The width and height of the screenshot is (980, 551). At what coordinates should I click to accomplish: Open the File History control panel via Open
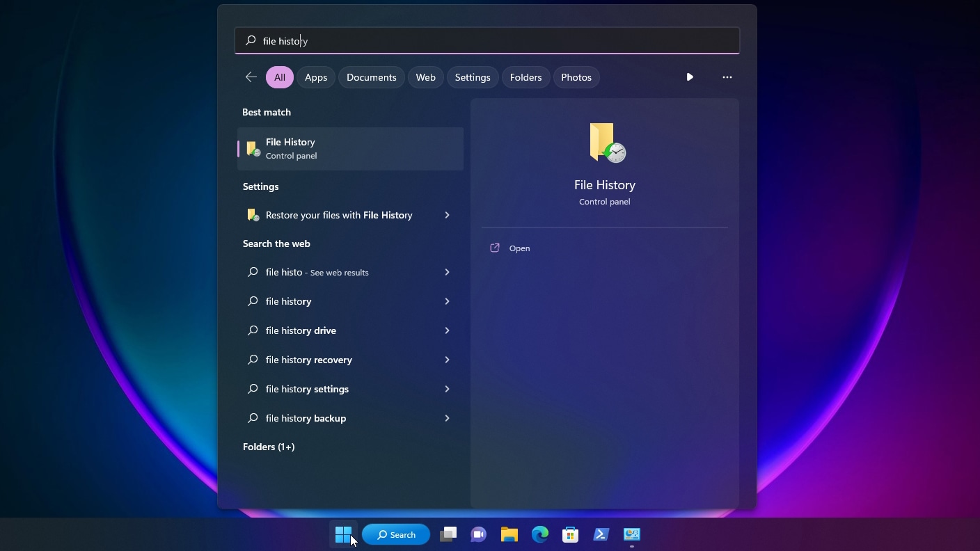[x=519, y=248]
